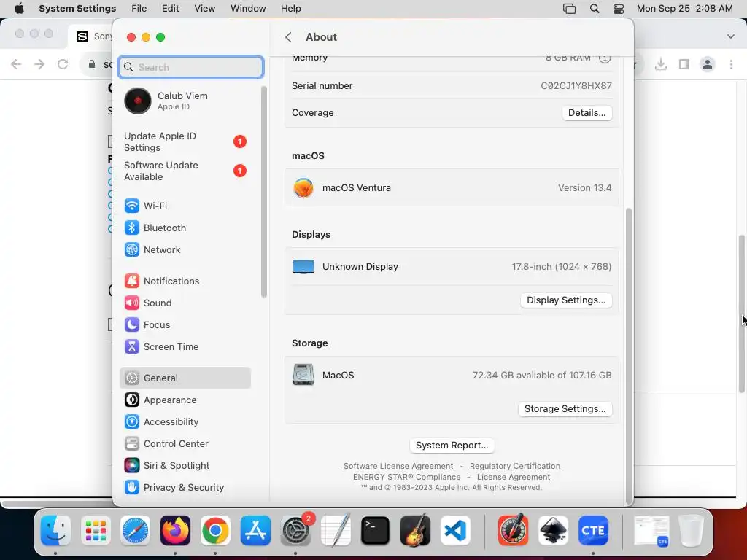
Task: Open System Report
Action: click(452, 446)
